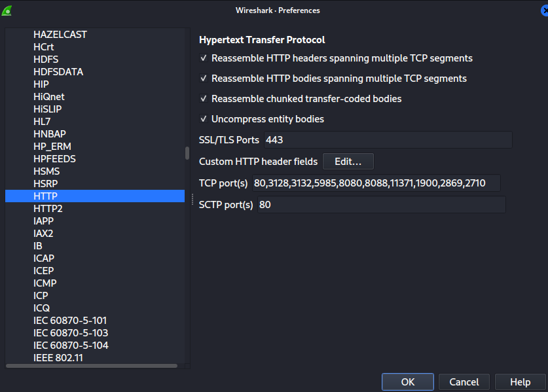
Task: Open HAZELCAST protocol preferences
Action: point(60,35)
